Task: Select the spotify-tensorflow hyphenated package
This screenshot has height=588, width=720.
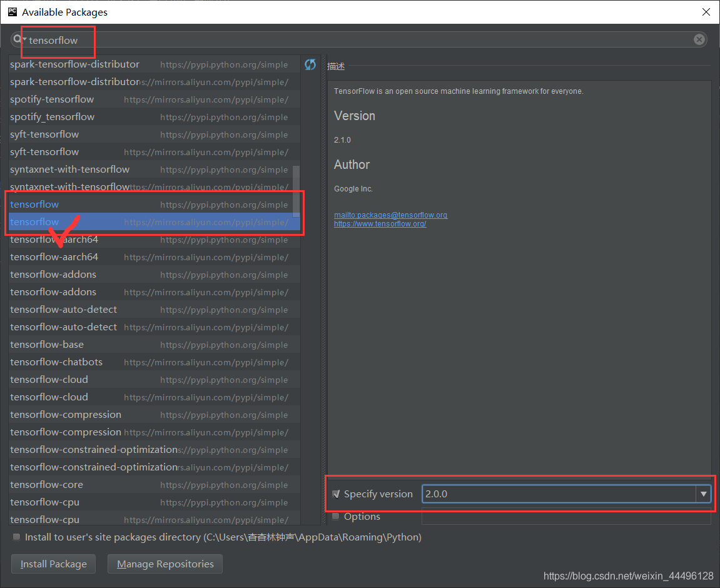Action: [x=155, y=99]
